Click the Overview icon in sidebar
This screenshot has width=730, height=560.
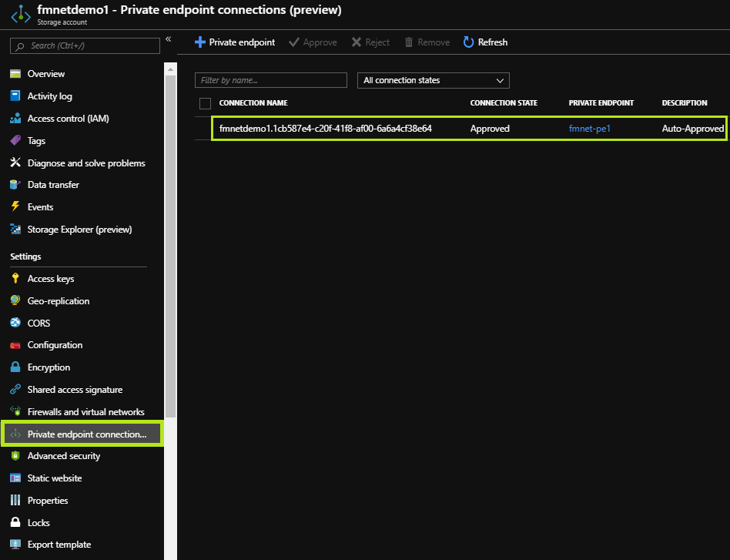[x=15, y=74]
